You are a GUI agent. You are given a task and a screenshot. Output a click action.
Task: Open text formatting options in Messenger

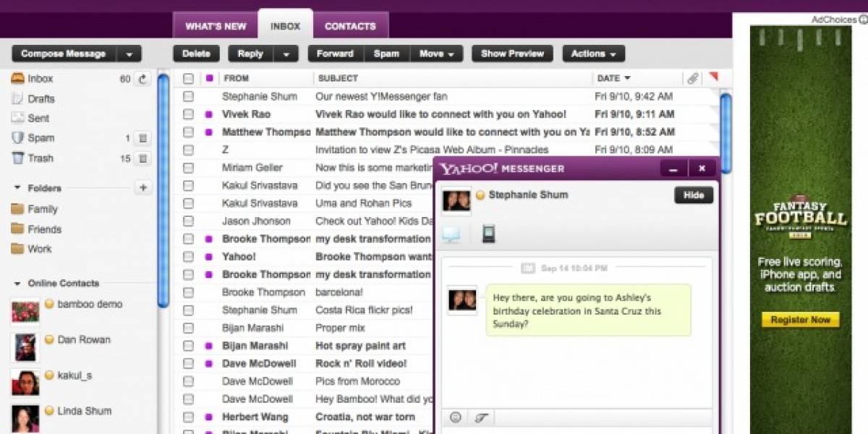click(x=480, y=417)
